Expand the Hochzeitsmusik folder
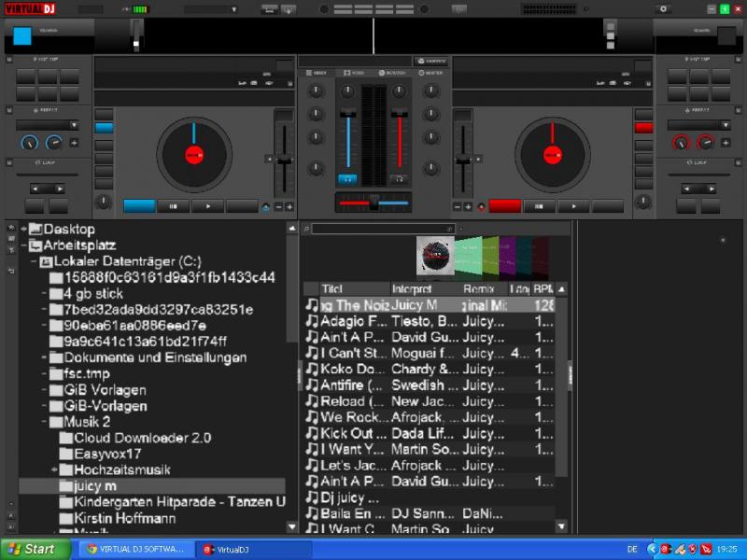Viewport: 747px width, 560px height. [55, 469]
